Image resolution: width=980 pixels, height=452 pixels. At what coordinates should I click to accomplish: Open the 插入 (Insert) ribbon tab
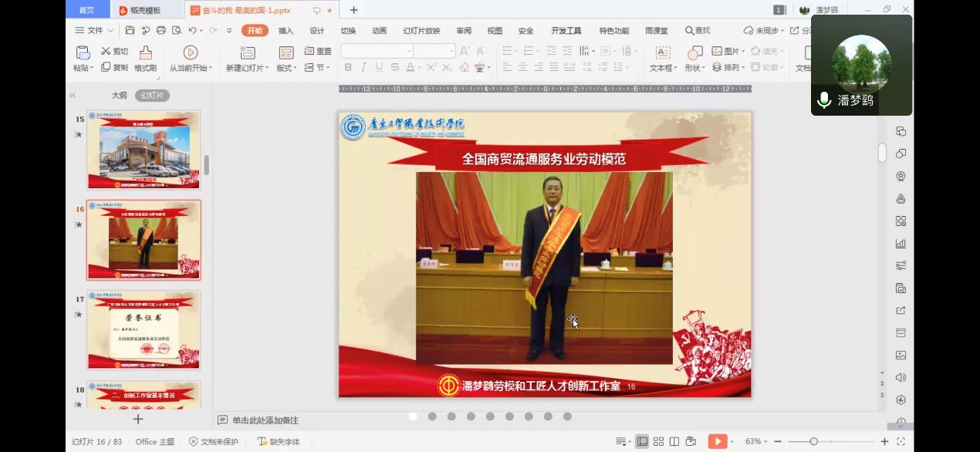click(x=286, y=31)
